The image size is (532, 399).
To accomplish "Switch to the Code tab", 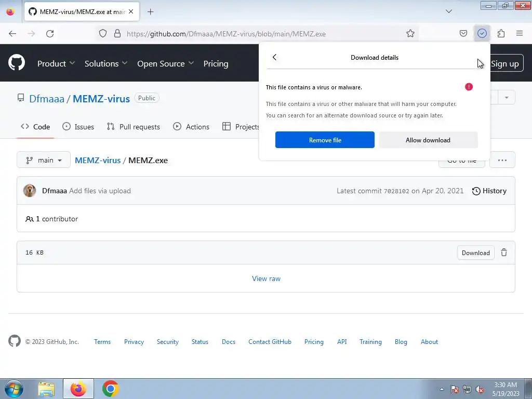I will (35, 127).
